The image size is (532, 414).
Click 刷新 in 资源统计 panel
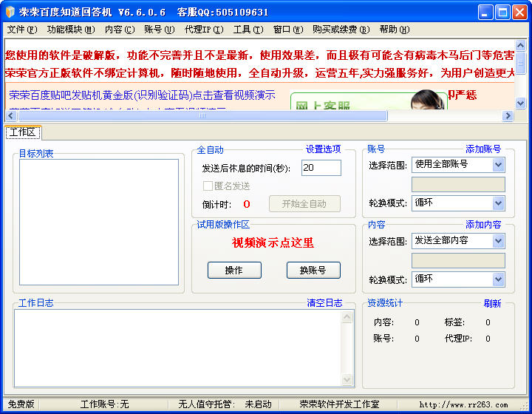click(492, 303)
